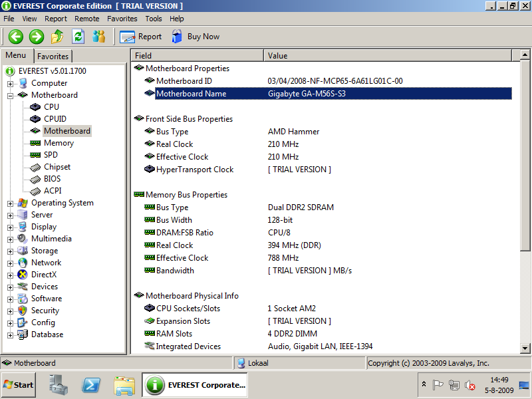Open the View menu

pos(29,19)
